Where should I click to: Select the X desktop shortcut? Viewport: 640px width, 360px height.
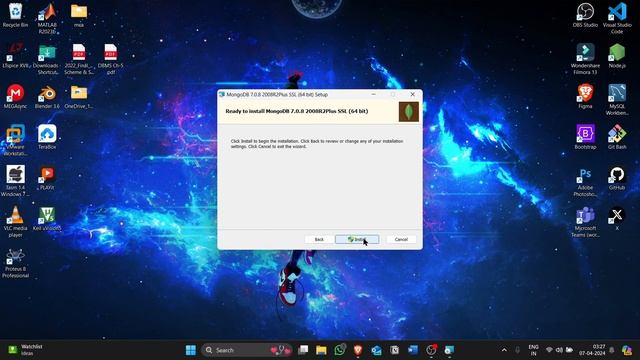[617, 219]
